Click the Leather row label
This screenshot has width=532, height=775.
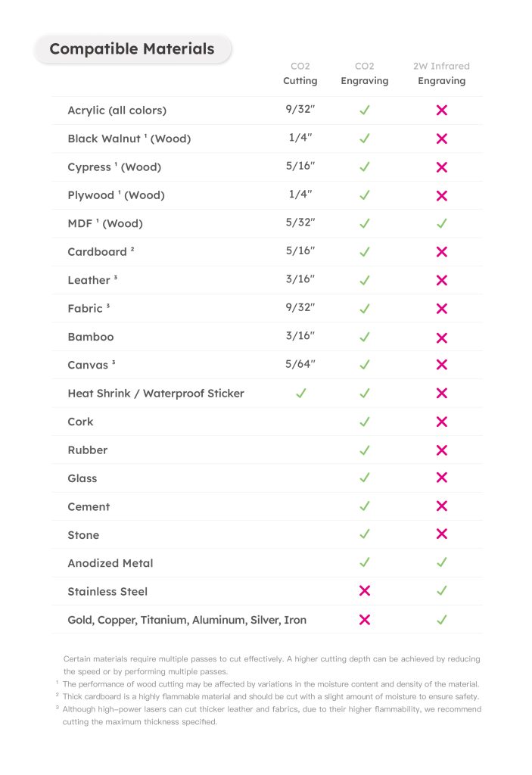92,280
